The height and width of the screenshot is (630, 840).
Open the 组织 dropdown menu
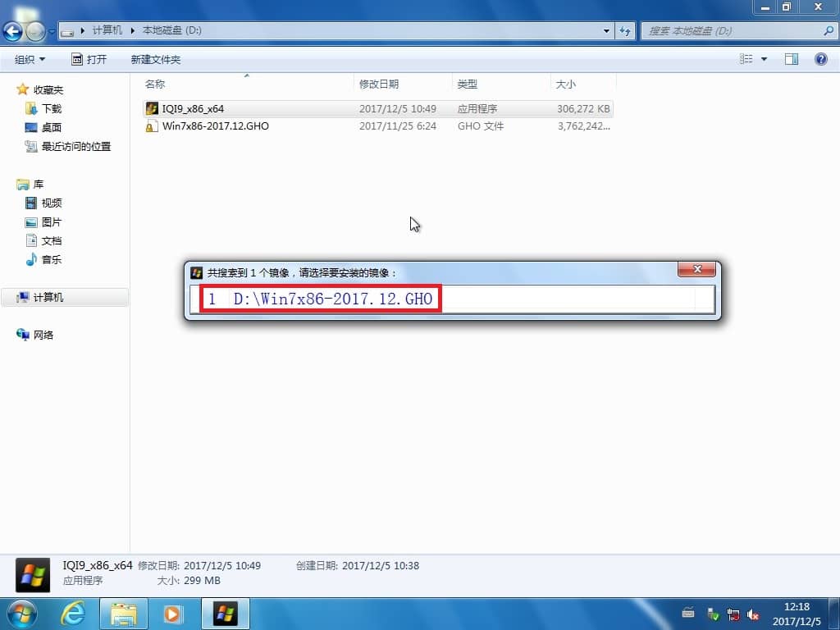tap(30, 59)
